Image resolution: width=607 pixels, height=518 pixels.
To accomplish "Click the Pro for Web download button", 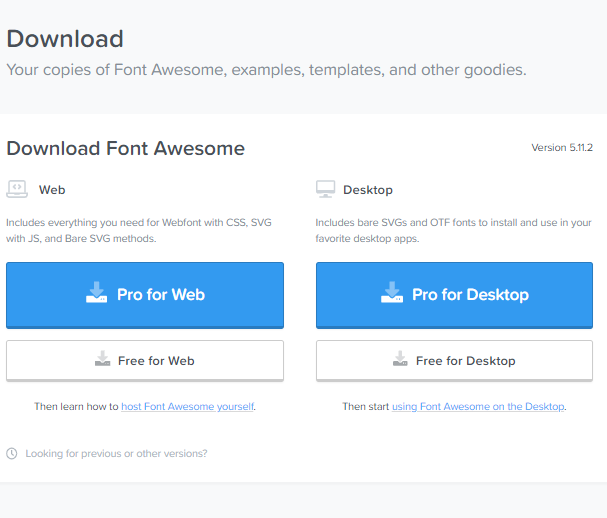I will click(145, 295).
